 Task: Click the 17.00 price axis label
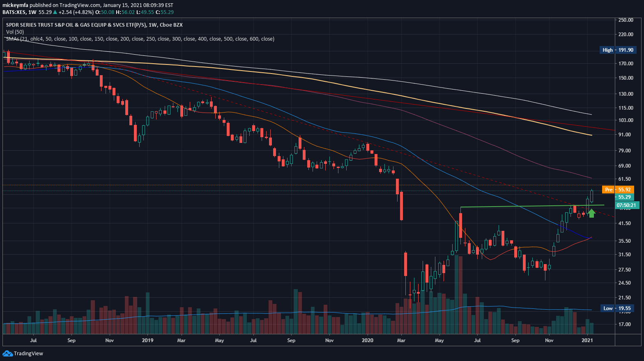coord(626,324)
